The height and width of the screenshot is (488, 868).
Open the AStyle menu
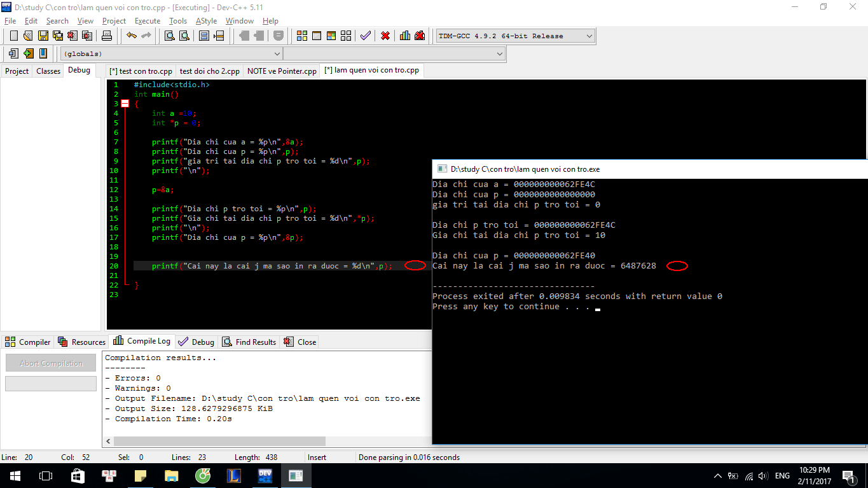pyautogui.click(x=206, y=21)
